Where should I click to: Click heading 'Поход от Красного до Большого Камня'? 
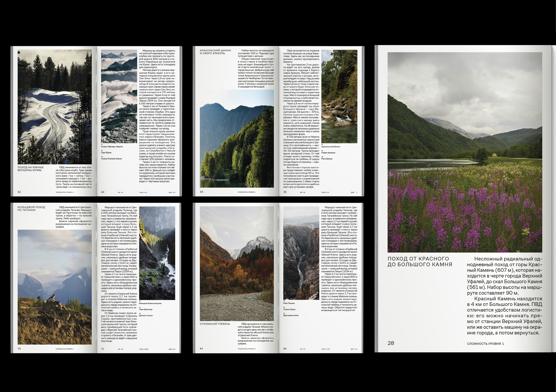pyautogui.click(x=420, y=262)
